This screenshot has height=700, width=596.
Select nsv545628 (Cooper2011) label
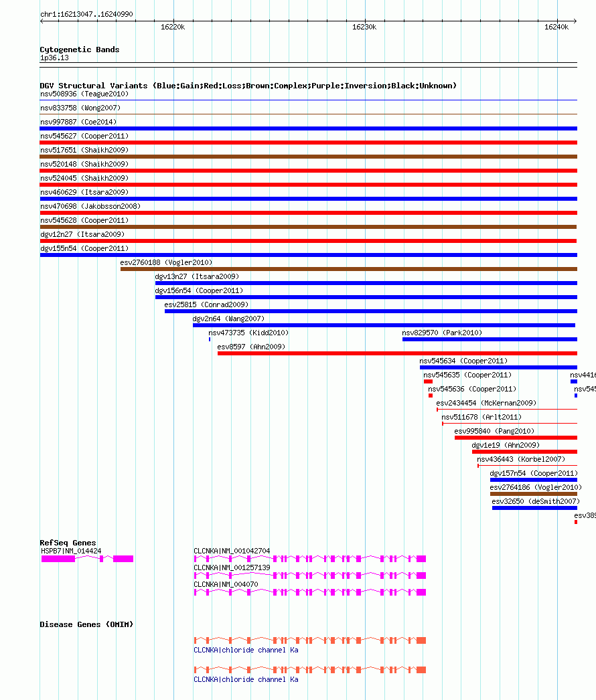coord(84,221)
